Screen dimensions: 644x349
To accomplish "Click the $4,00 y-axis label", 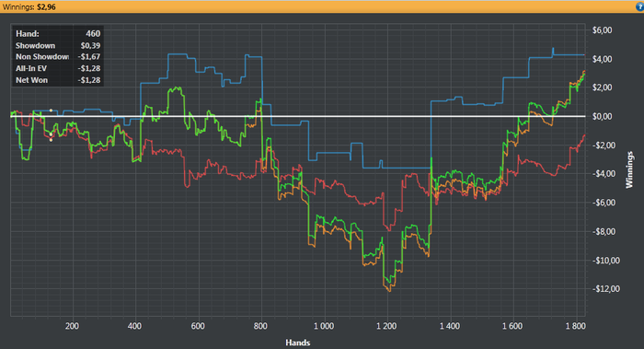I will 602,59.
